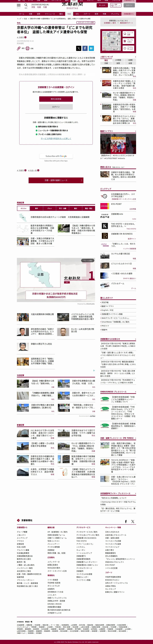Open 定期購読 ご案内 link
153x644 pixels.
coord(110,23)
